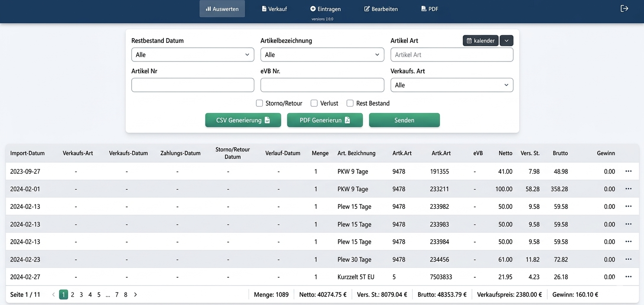Click the previous page arrow in pagination
644x305 pixels.
(53, 295)
